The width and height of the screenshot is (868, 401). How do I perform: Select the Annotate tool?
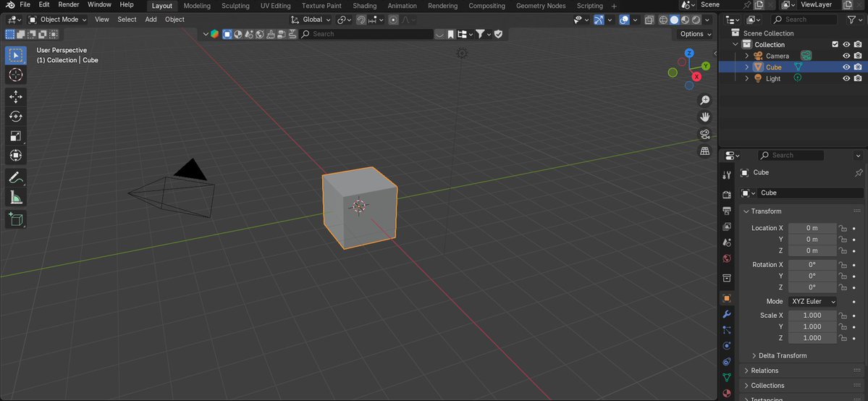[15, 178]
